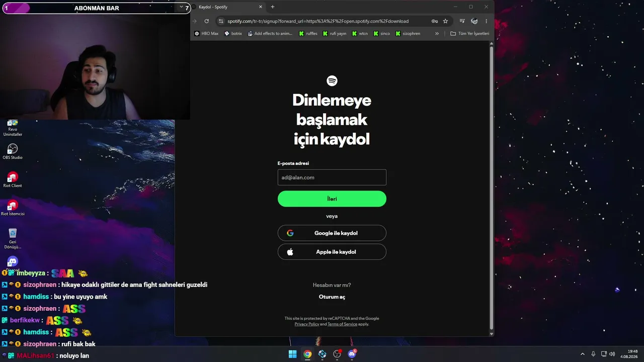Click the Spotify logo above the signup heading
Viewport: 644px width, 362px height.
pyautogui.click(x=332, y=81)
